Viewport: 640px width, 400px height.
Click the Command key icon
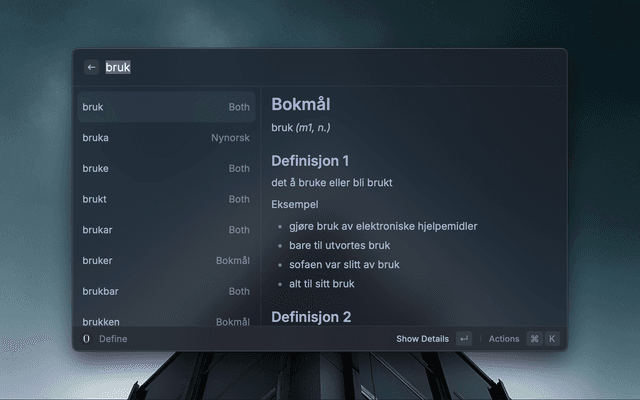(534, 339)
